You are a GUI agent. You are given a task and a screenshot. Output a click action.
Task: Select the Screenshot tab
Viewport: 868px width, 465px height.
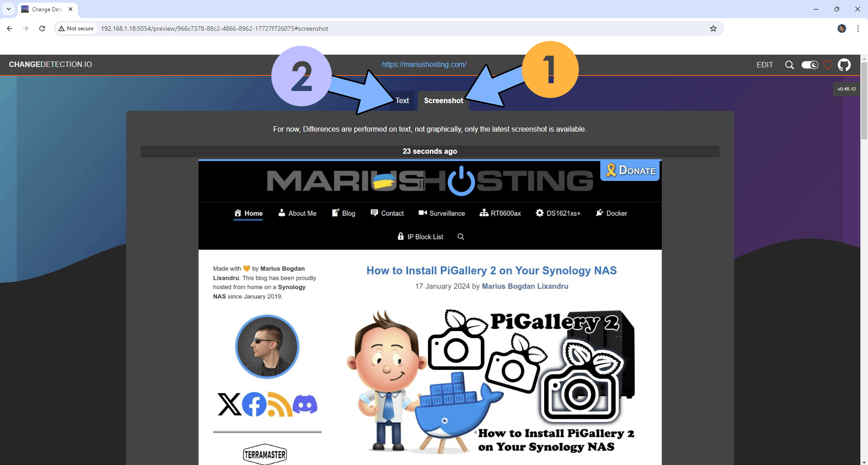click(x=443, y=100)
